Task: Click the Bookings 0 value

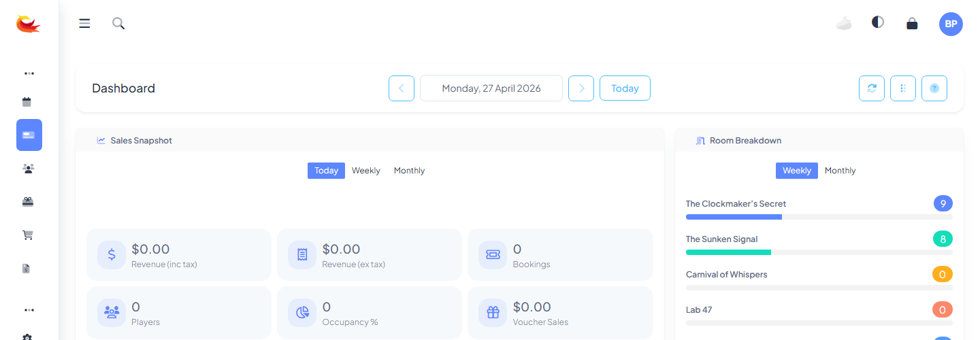Action: coord(517,249)
